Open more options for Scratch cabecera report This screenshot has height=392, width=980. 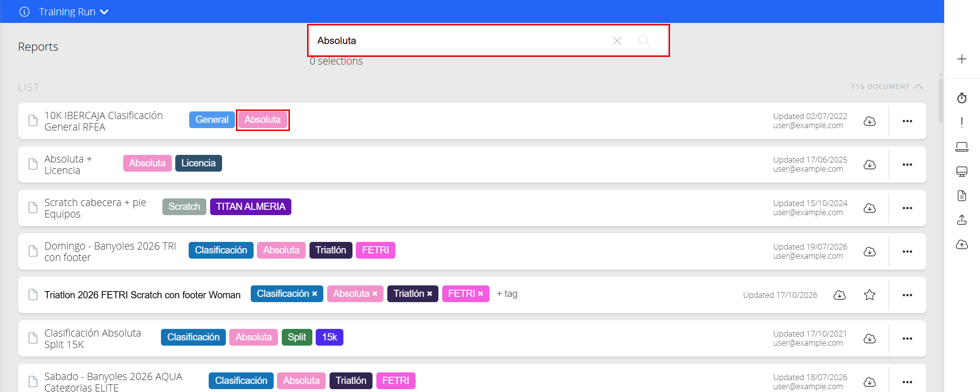click(x=907, y=208)
